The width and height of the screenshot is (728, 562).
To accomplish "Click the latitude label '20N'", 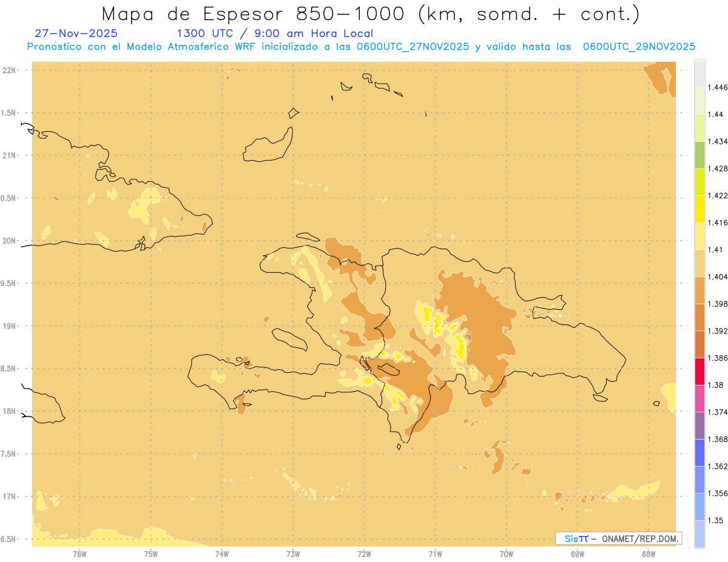I will tap(10, 241).
